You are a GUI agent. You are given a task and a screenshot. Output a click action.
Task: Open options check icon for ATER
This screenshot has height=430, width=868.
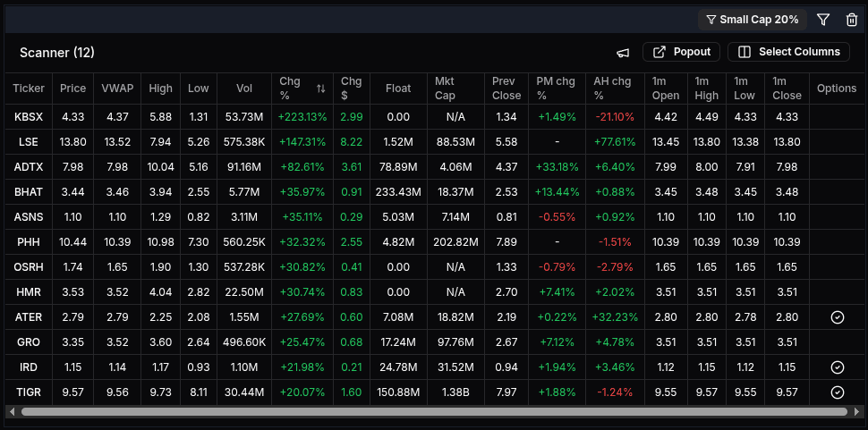pos(838,317)
